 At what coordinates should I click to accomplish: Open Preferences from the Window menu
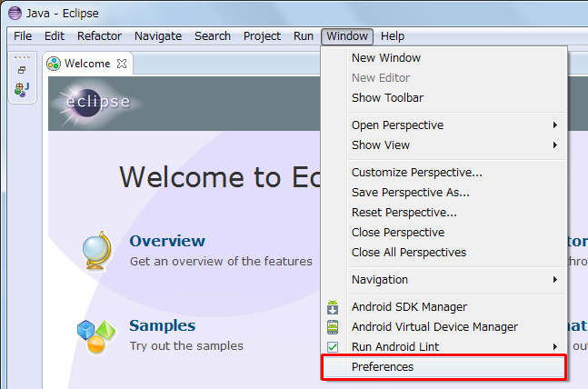[383, 367]
